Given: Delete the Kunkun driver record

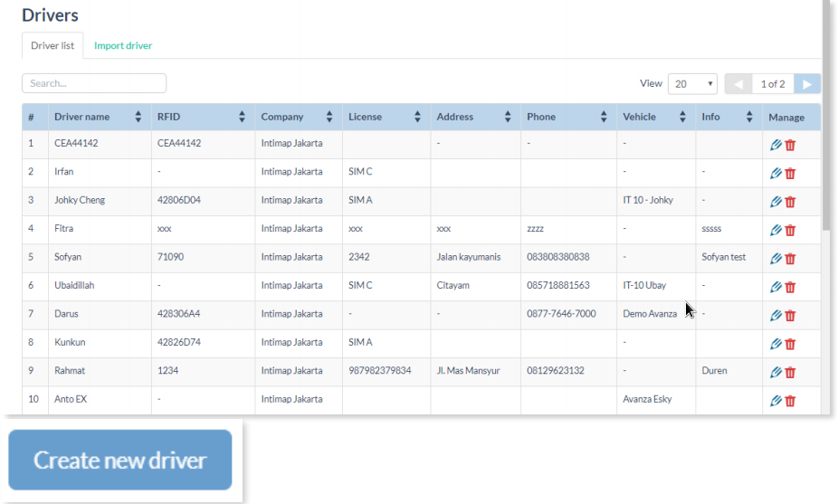Looking at the screenshot, I should coord(790,343).
